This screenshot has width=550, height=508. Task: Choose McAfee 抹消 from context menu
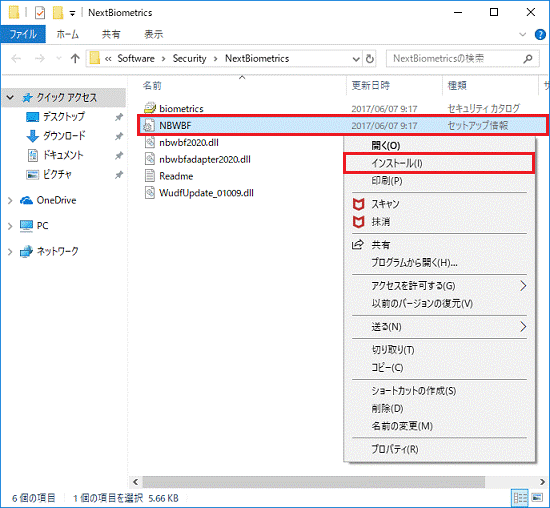point(439,222)
